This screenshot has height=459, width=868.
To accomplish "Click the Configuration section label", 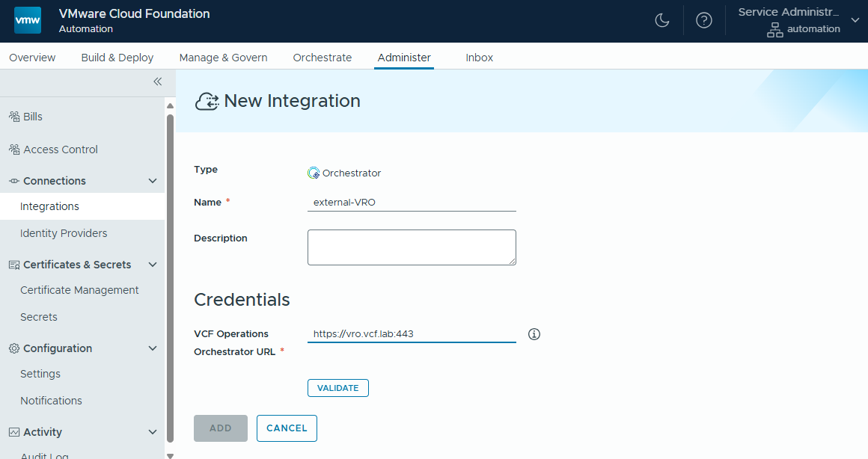I will click(x=58, y=348).
